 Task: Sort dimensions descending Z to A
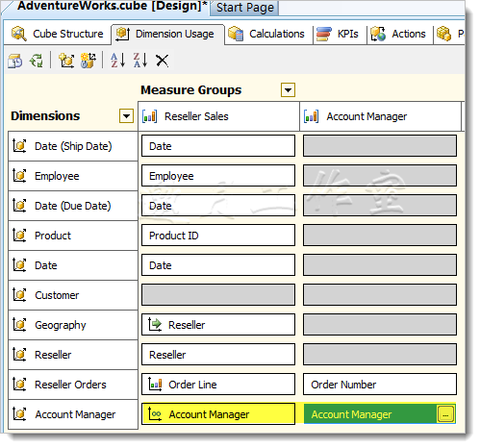tap(140, 61)
